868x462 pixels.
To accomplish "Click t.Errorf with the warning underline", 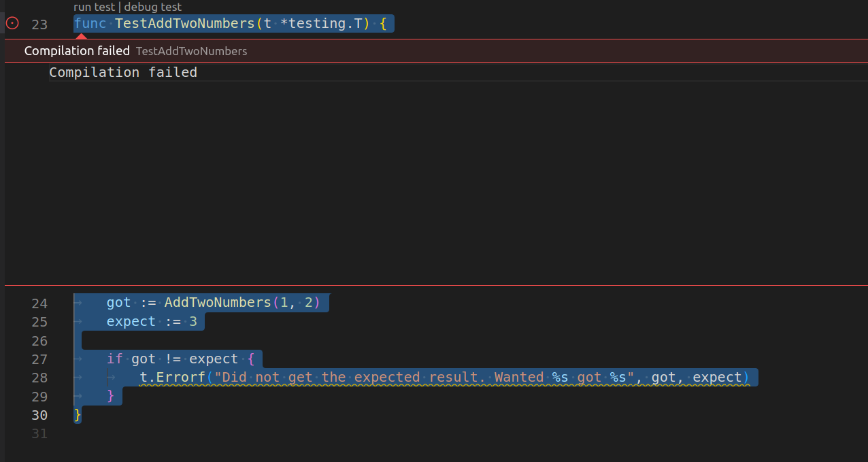I will point(172,378).
